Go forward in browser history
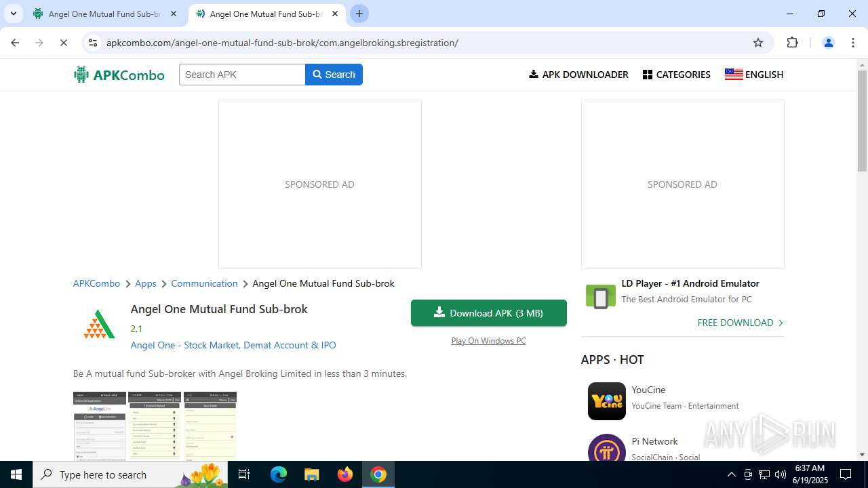Viewport: 868px width, 488px height. (39, 43)
